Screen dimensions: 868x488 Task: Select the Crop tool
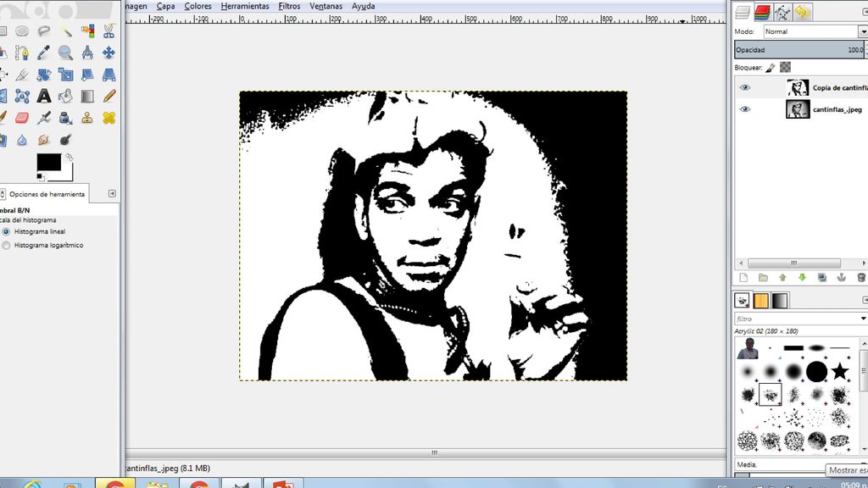(22, 75)
